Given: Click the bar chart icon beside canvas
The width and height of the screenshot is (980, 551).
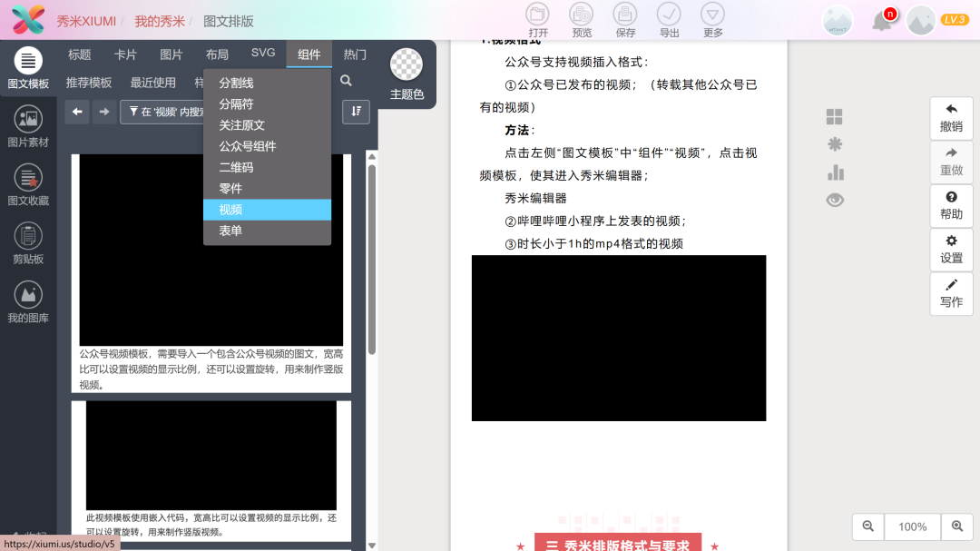Looking at the screenshot, I should tap(835, 172).
